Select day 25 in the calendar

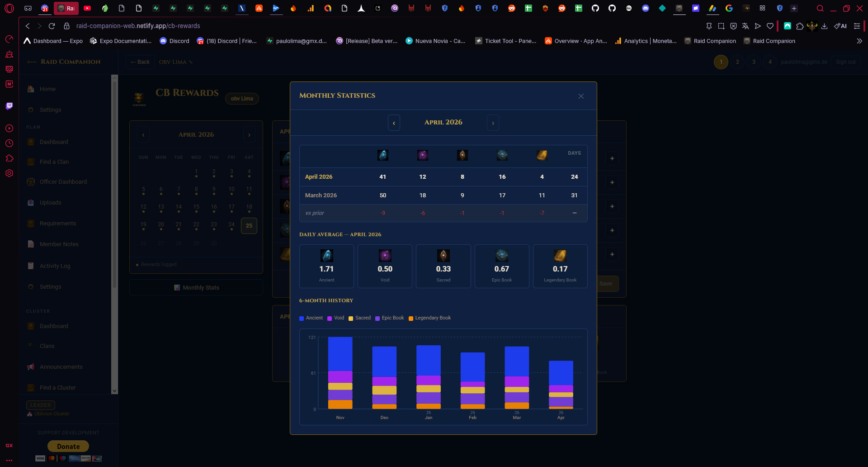(249, 226)
